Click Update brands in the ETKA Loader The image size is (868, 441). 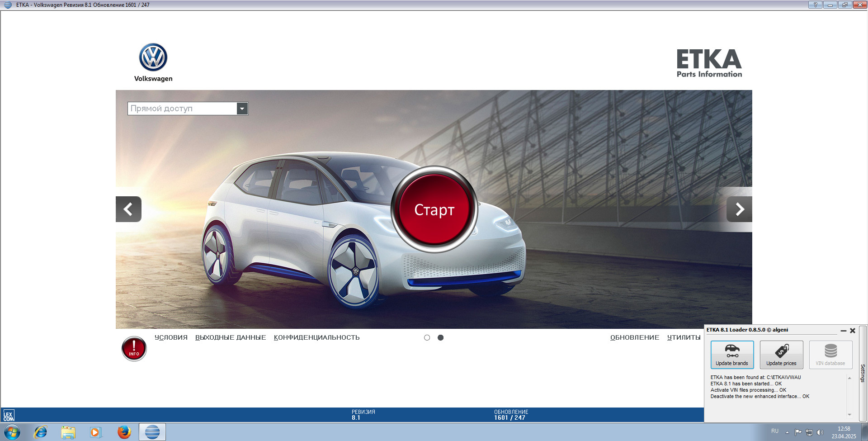pyautogui.click(x=732, y=355)
